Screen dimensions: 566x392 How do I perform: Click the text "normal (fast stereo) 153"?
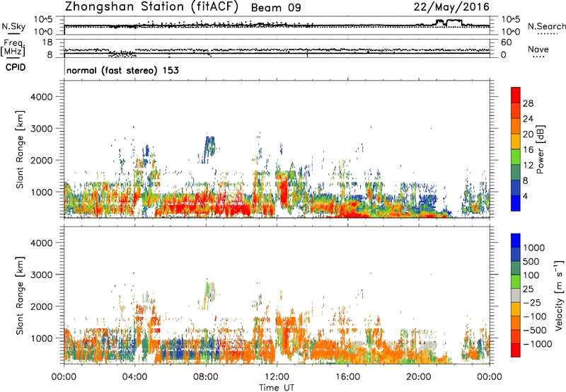[x=122, y=70]
